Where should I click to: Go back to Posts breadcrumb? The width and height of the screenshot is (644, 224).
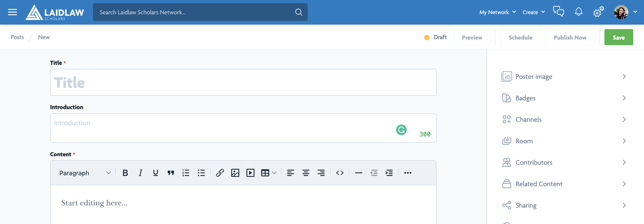[17, 37]
